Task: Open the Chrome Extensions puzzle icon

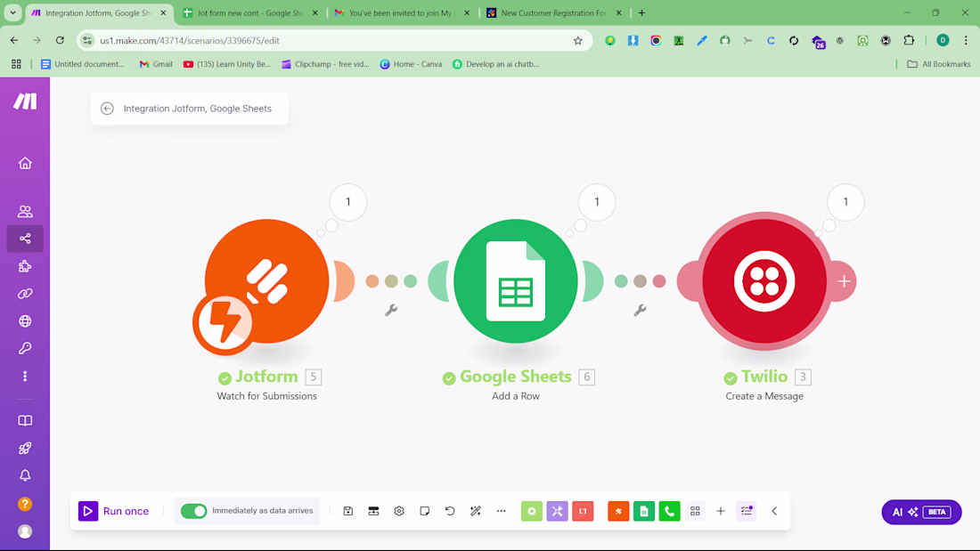Action: (x=909, y=41)
